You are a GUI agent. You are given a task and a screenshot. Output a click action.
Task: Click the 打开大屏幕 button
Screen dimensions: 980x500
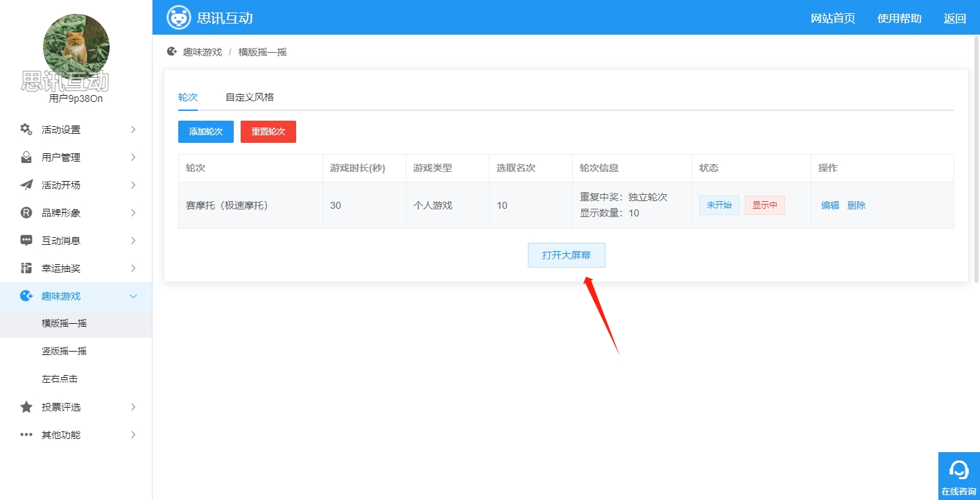[x=567, y=255]
